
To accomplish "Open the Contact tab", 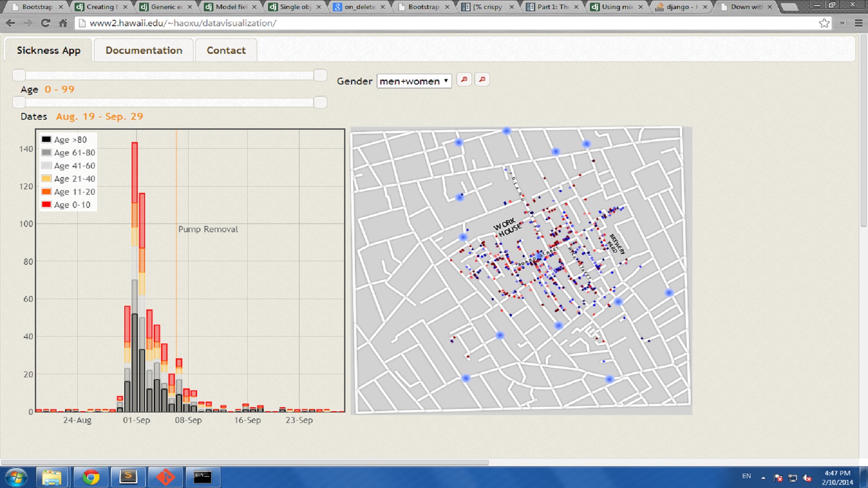I will tap(226, 50).
